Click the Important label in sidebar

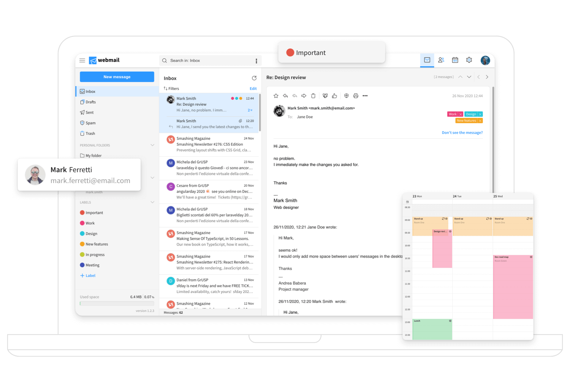click(x=94, y=213)
